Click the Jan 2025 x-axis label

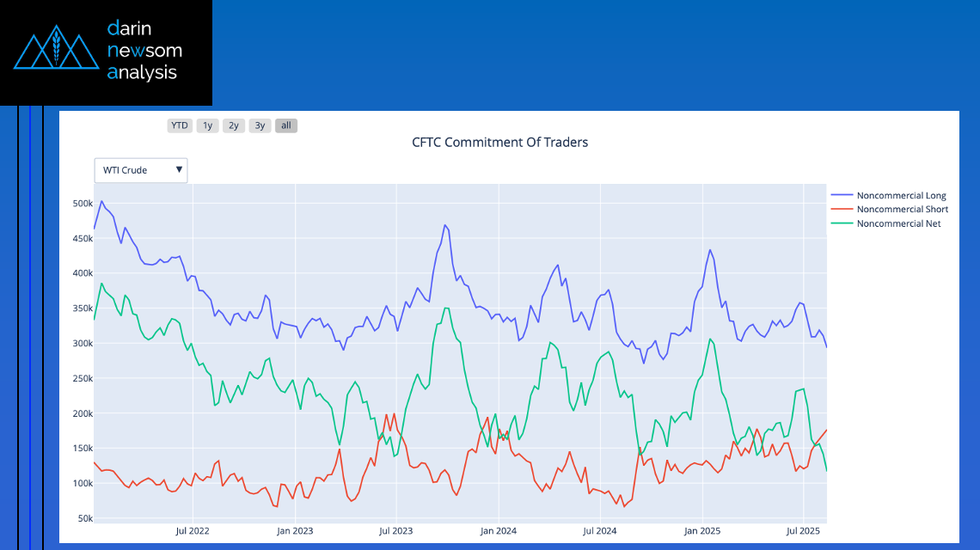click(x=702, y=531)
